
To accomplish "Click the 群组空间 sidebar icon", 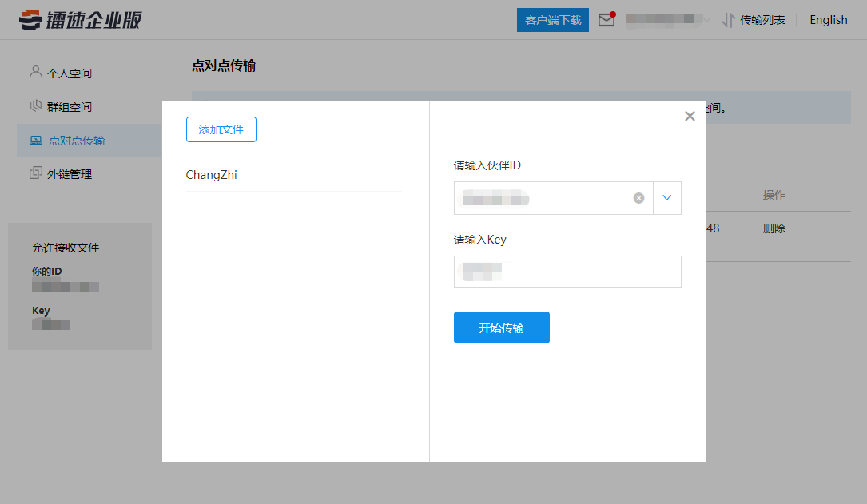I will tap(35, 106).
